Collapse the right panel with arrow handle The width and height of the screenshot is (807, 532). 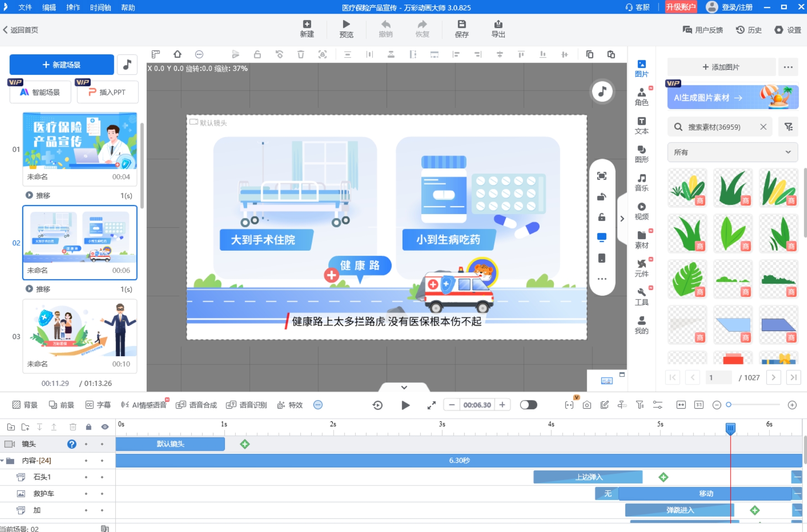point(622,219)
